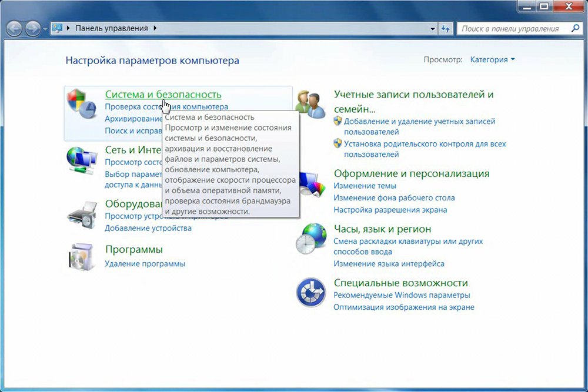Viewport: 588px width, 392px height.
Task: Click shield icon beside Добавление и удаление учетных записей
Action: (338, 120)
